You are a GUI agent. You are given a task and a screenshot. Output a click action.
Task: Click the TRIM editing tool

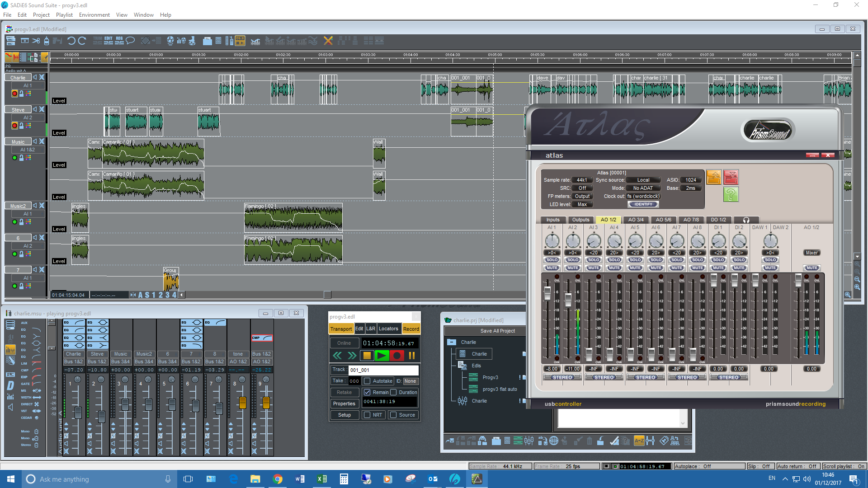coord(98,41)
